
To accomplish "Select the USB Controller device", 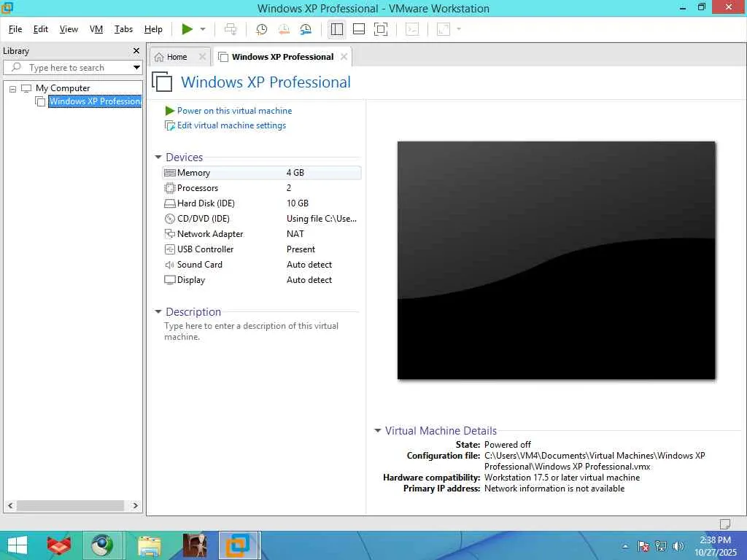I will [262, 249].
